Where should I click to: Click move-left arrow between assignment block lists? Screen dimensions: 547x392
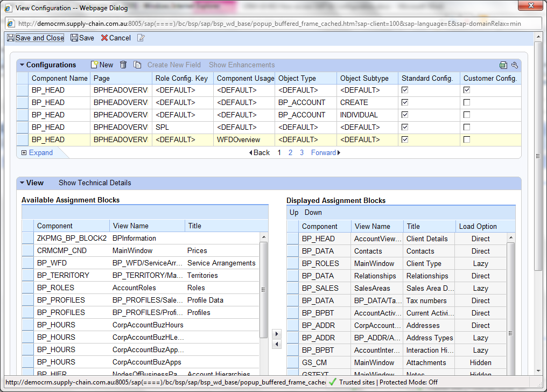[277, 344]
